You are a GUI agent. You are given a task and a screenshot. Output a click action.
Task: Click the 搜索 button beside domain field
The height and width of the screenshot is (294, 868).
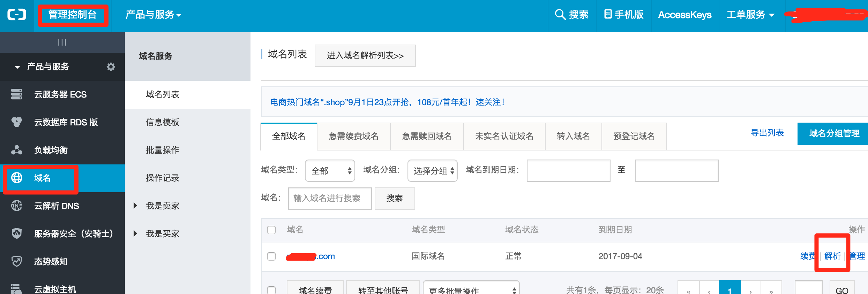(x=395, y=198)
